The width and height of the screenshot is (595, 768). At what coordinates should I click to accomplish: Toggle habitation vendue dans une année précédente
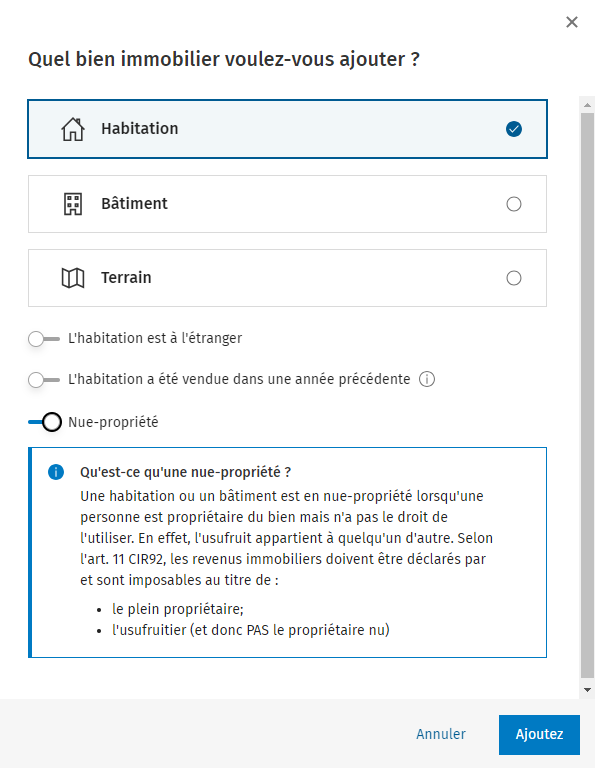tap(44, 380)
